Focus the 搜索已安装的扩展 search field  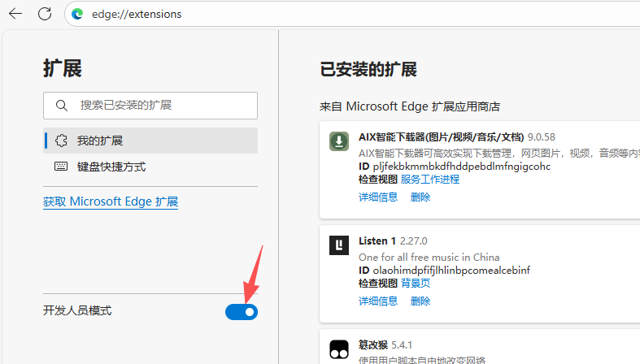(150, 106)
